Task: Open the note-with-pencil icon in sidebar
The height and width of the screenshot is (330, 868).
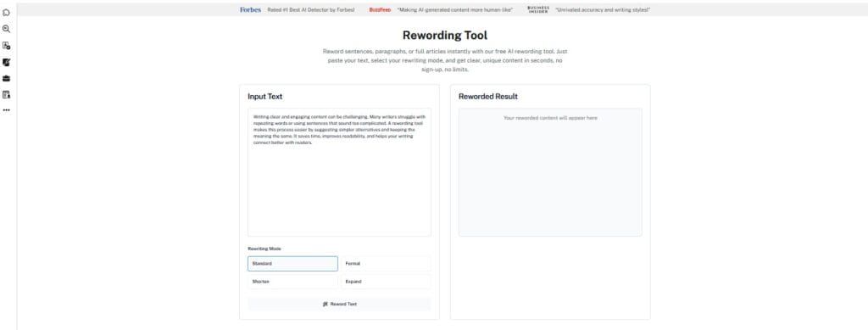Action: point(7,62)
